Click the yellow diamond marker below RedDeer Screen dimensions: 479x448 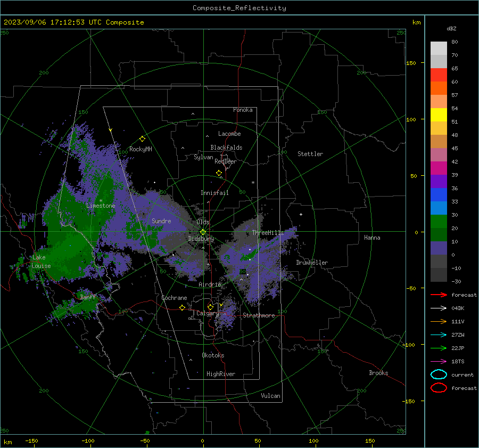(219, 173)
